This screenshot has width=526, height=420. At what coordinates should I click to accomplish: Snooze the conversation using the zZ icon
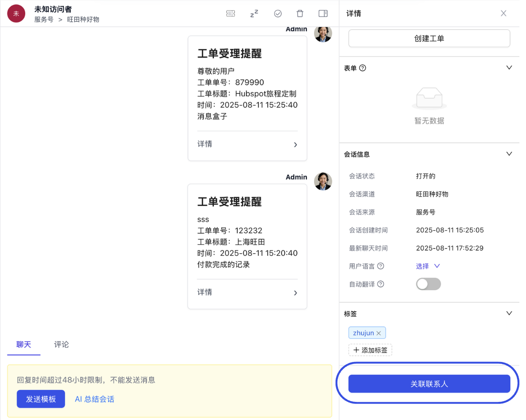pos(254,13)
